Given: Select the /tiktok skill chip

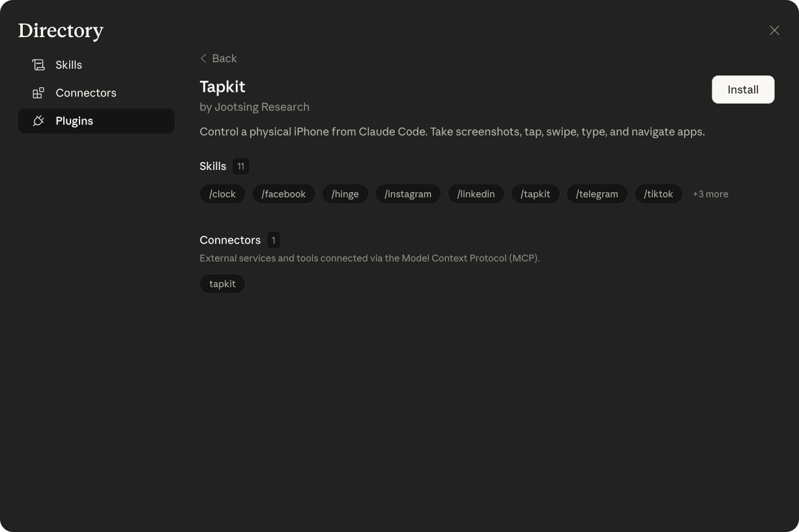Looking at the screenshot, I should tap(658, 193).
